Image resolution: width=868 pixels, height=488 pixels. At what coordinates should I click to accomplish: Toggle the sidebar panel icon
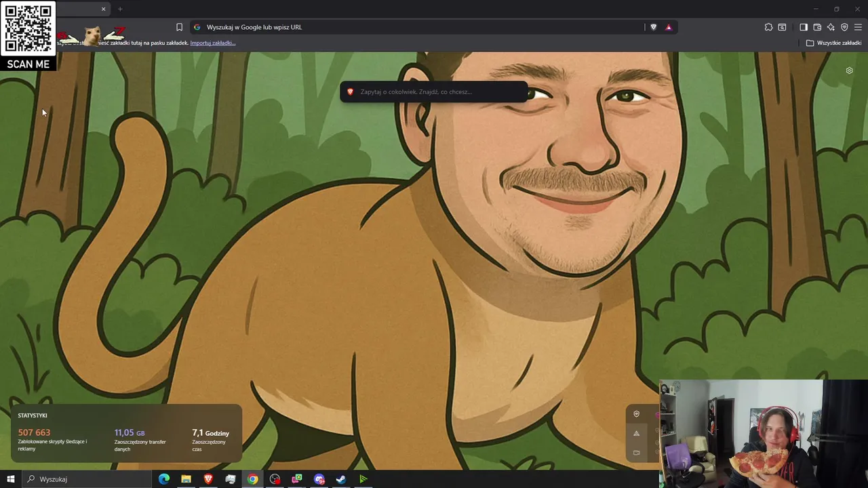tap(804, 27)
